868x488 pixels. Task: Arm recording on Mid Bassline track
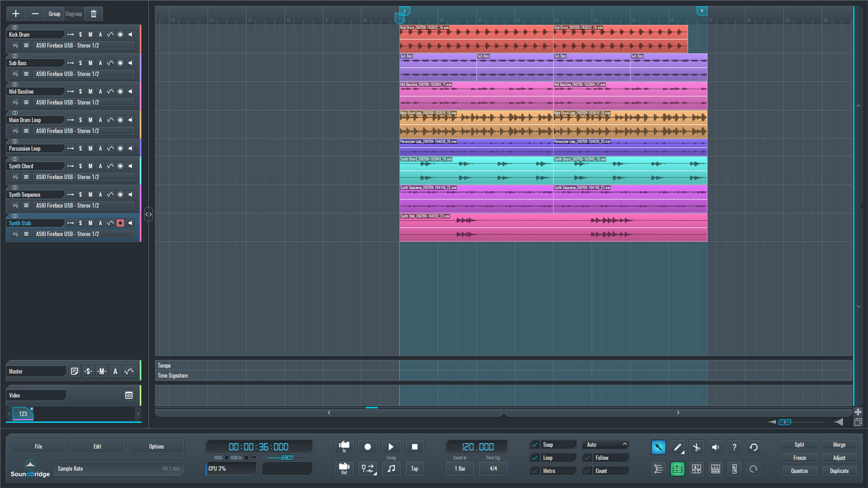pos(120,91)
